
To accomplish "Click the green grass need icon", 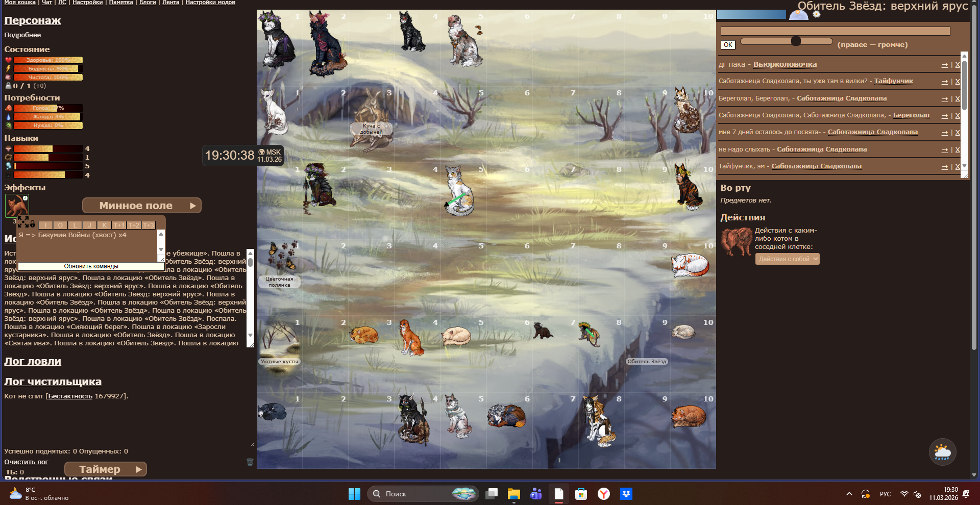I will [8, 125].
